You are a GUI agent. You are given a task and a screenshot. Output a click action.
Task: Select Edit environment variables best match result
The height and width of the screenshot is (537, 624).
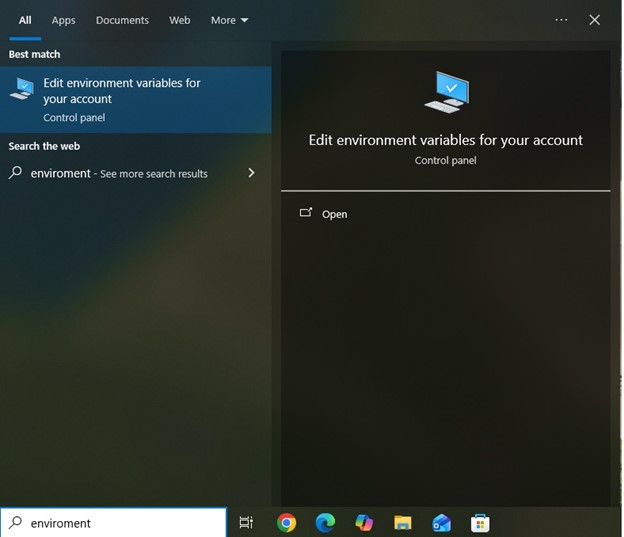pyautogui.click(x=136, y=100)
